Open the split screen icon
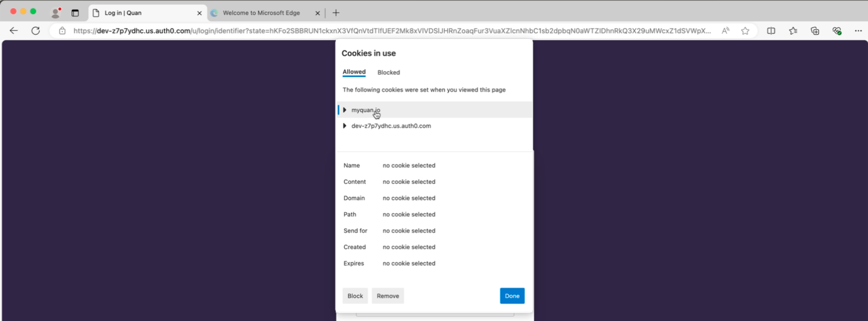 771,31
